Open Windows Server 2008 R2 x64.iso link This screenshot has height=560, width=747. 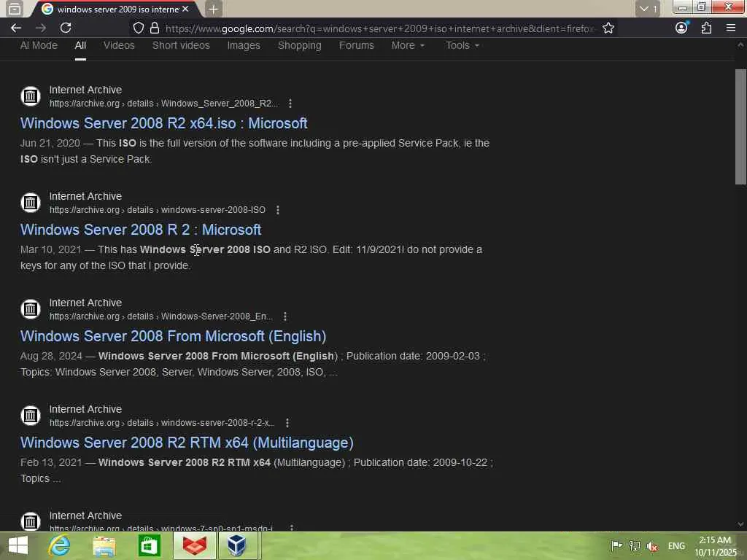tap(164, 123)
